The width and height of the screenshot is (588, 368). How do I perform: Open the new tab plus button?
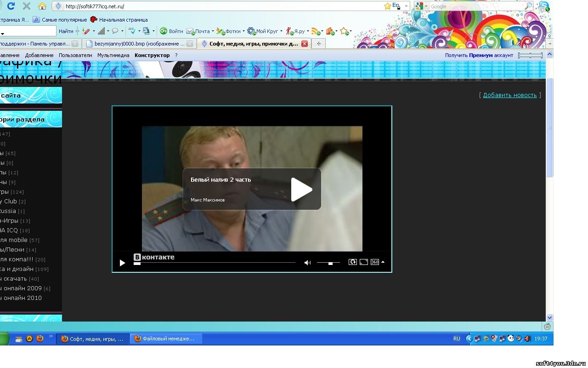pyautogui.click(x=318, y=44)
